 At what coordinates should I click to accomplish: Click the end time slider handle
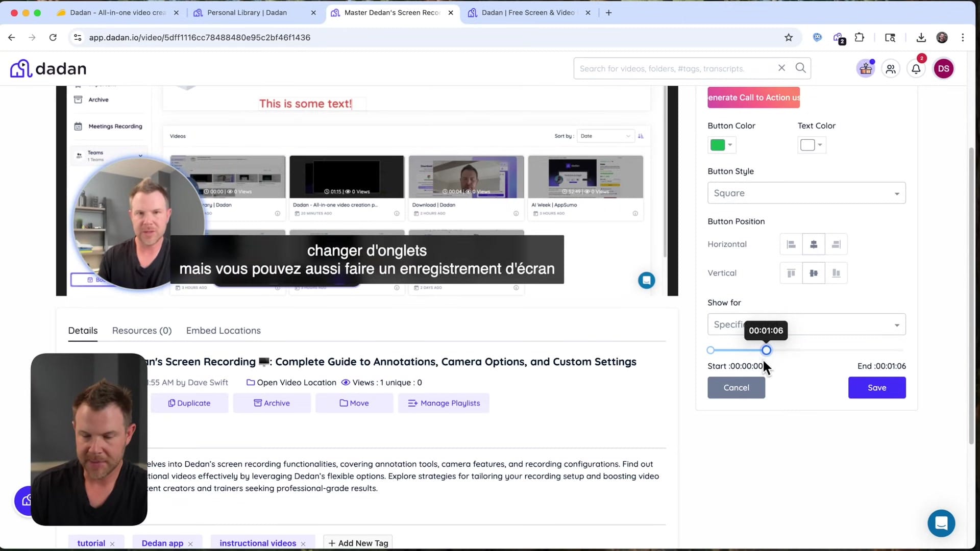tap(766, 350)
